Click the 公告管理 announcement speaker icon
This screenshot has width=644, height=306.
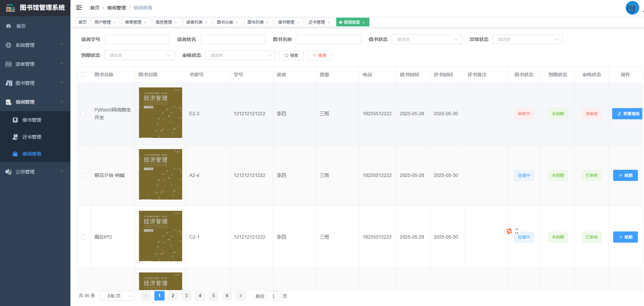point(8,171)
